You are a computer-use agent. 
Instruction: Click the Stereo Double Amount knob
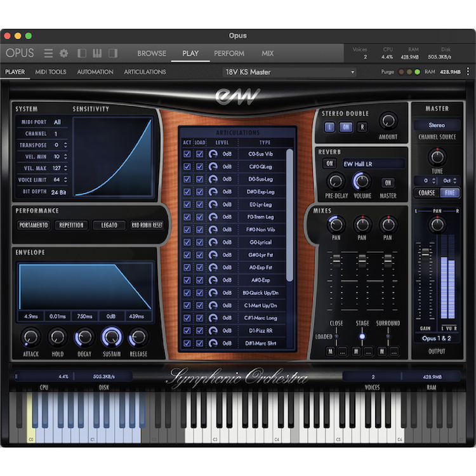pos(388,121)
